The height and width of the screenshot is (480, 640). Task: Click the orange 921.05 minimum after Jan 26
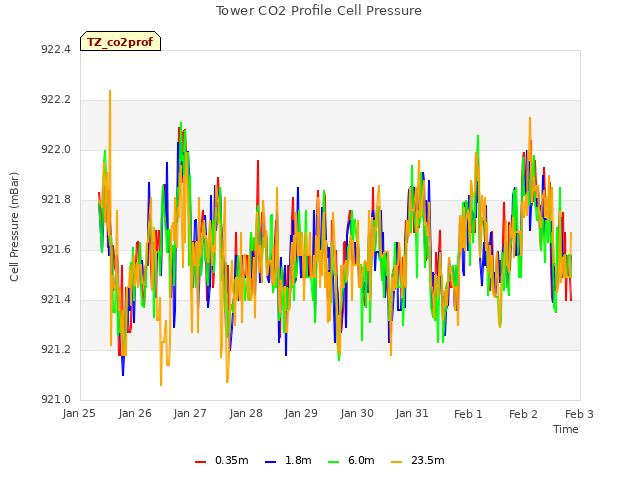[161, 385]
